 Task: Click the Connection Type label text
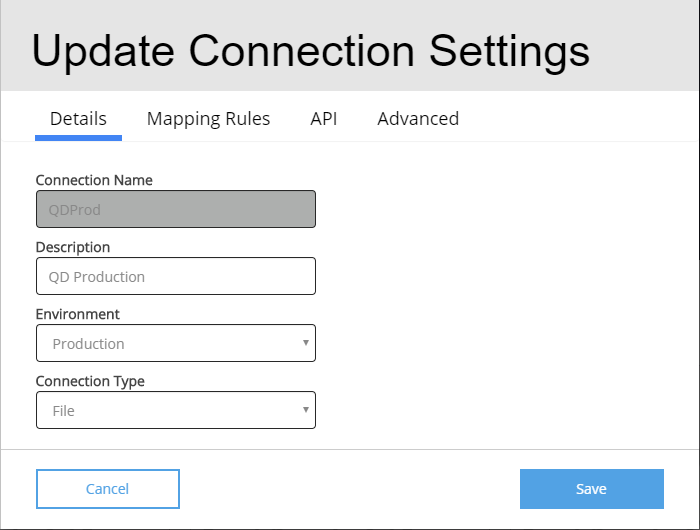tap(90, 381)
